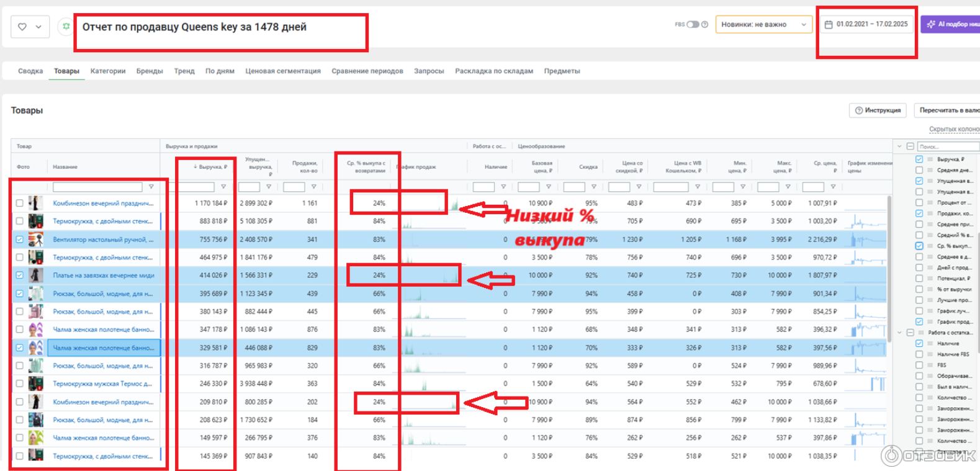Open the Ценовая сегментация tab

click(x=283, y=71)
